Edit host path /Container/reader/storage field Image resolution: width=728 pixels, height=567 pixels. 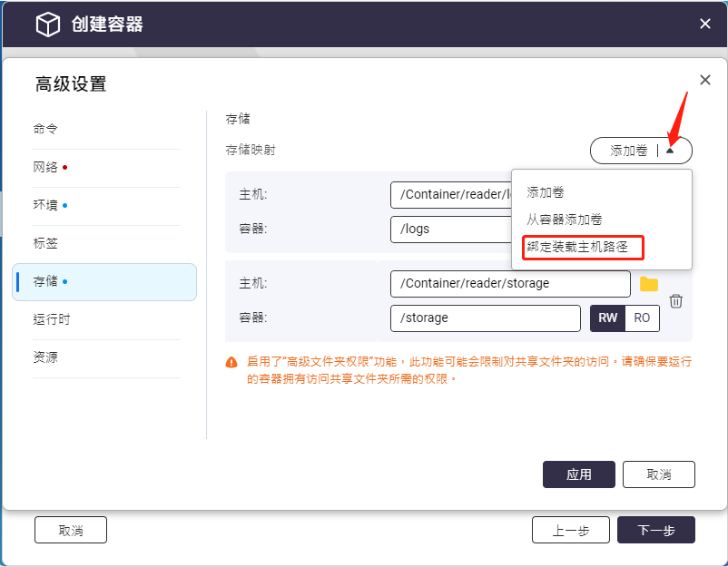(510, 283)
